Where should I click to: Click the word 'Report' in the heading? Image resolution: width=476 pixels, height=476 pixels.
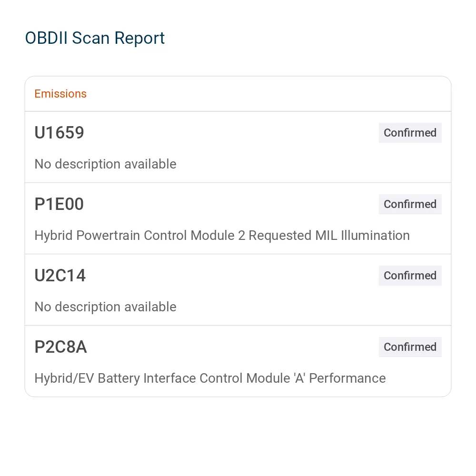point(139,39)
